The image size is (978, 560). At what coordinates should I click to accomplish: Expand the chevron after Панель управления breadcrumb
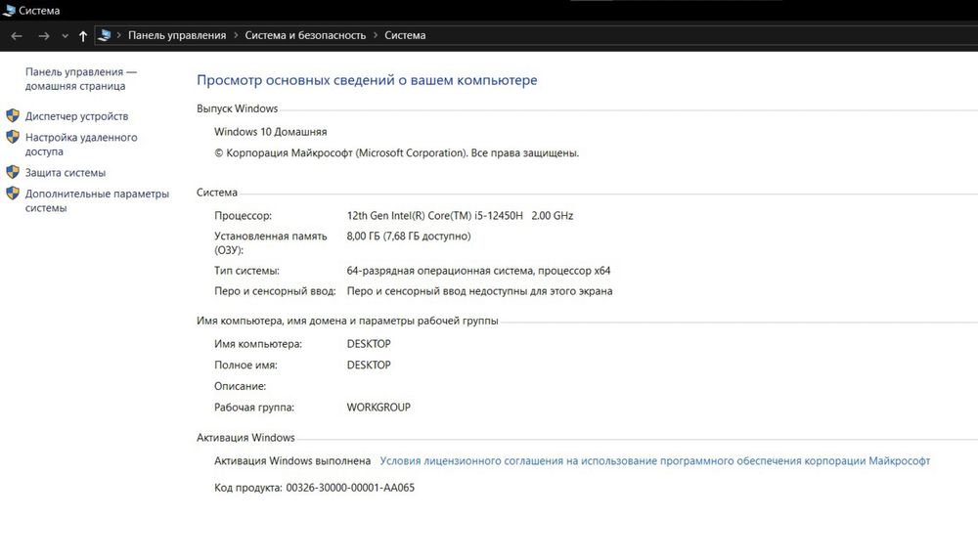[235, 36]
